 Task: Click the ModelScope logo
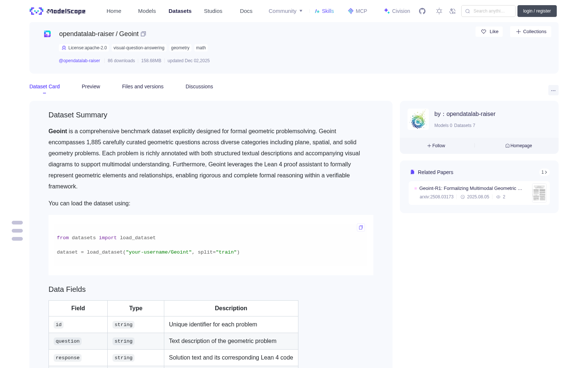coord(57,11)
